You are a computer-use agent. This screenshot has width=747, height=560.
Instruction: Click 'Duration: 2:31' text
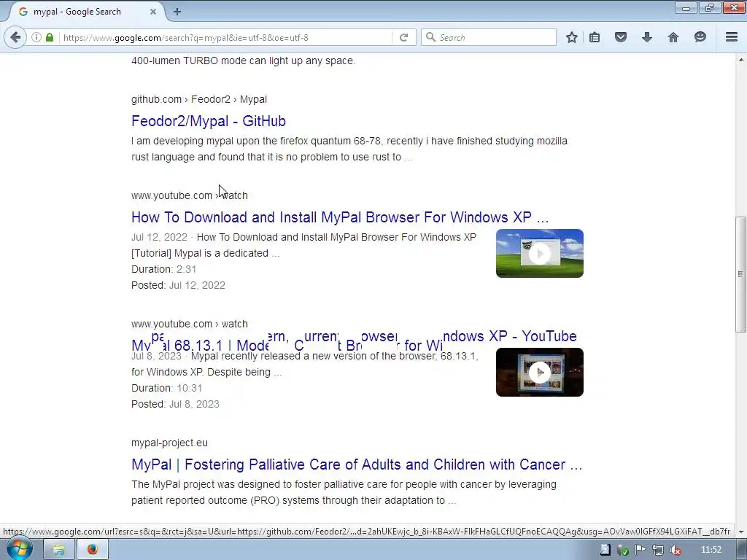[163, 269]
